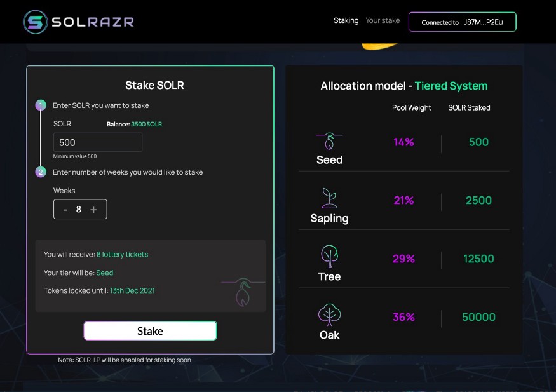Click the Tiered System heading text
Viewport: 556px width, 392px height.
click(x=451, y=86)
